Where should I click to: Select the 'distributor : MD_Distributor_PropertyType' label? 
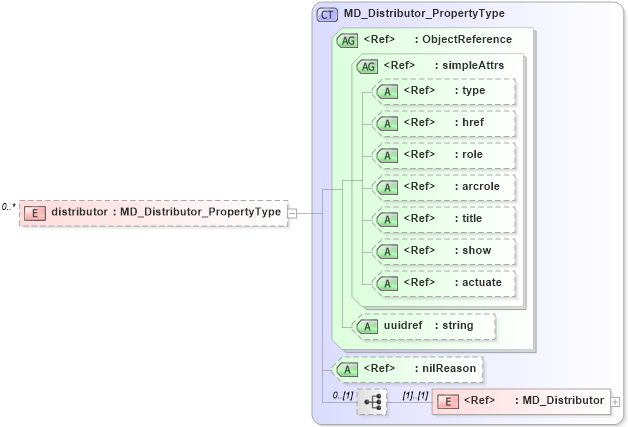pyautogui.click(x=166, y=212)
